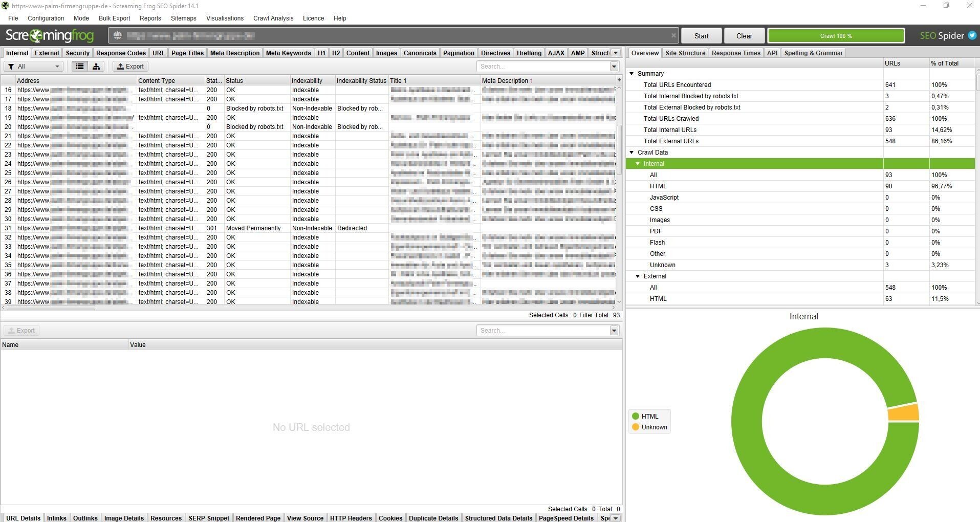Show more bottom tabs via overflow arrow
The width and height of the screenshot is (980, 522).
click(x=616, y=518)
